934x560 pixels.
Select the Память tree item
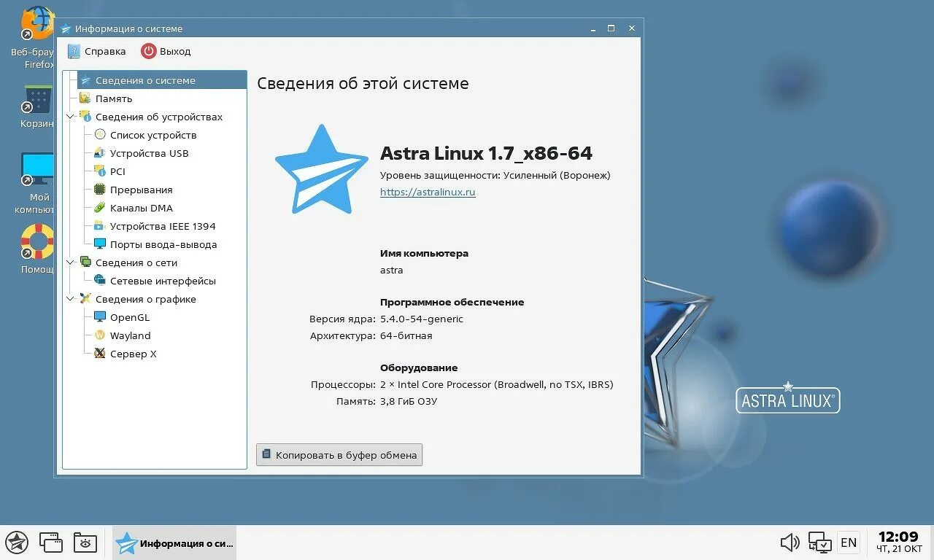tap(114, 98)
